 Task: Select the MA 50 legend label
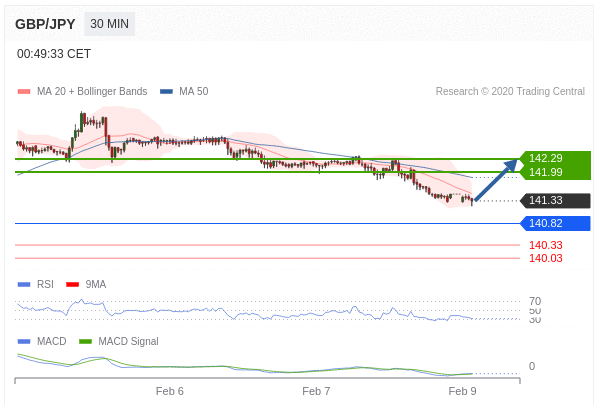[194, 91]
